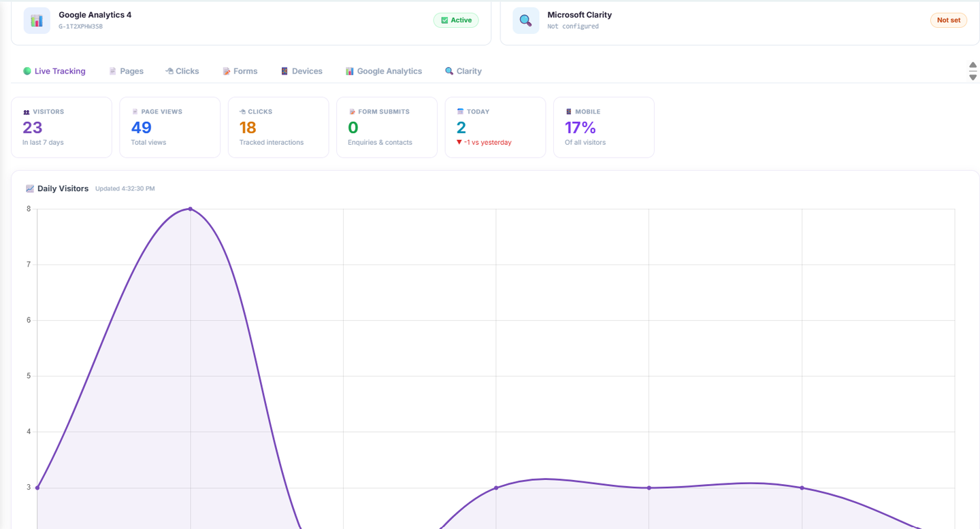Select the Clicks card showing 18
Screen dimensions: 980x529
[x=278, y=127]
